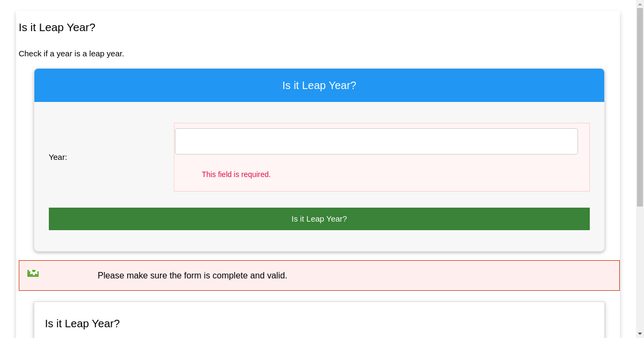Click the text inside the green submit button
The image size is (644, 338).
pos(319,218)
